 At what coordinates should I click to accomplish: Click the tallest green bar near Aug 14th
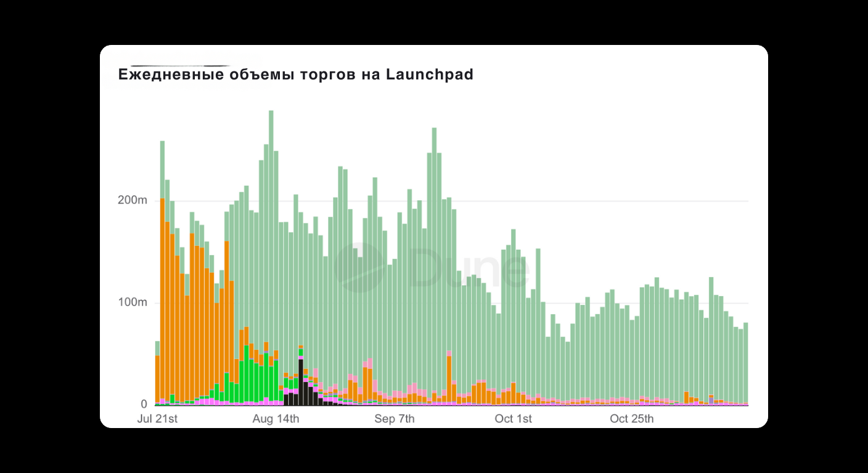(271, 185)
